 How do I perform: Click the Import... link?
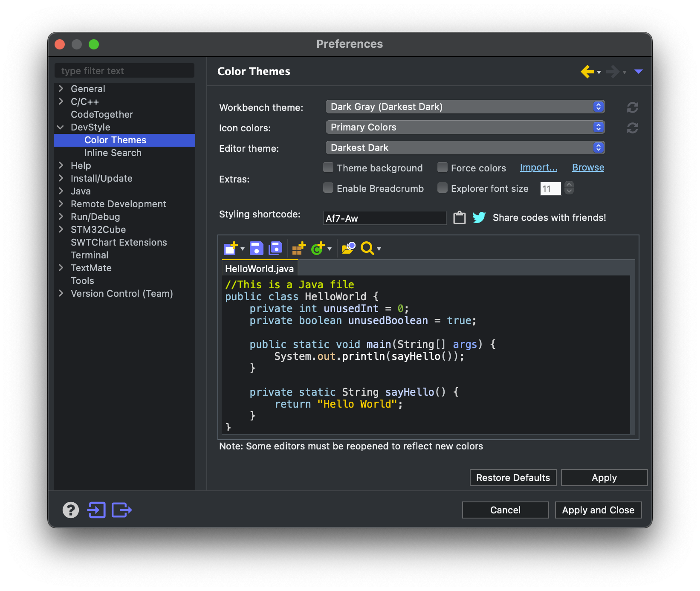coord(538,168)
